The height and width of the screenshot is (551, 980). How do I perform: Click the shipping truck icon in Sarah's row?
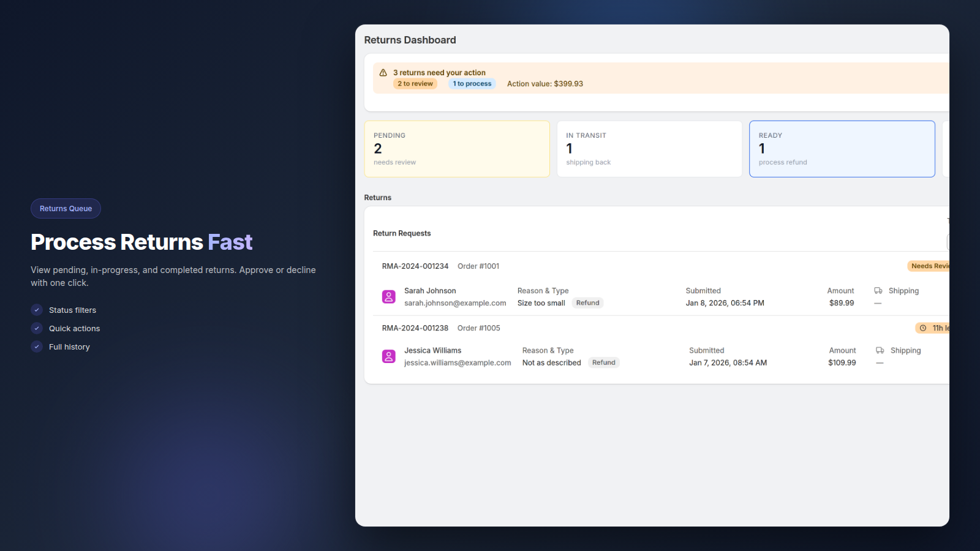(878, 291)
